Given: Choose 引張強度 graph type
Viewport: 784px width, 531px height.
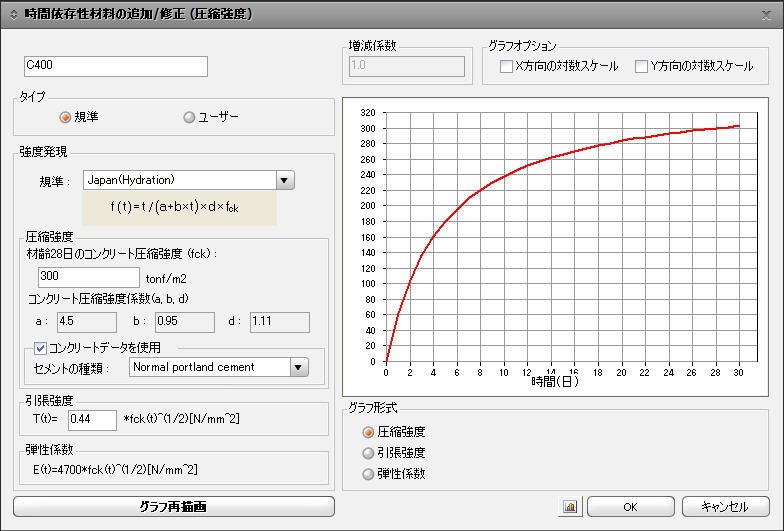Looking at the screenshot, I should click(x=369, y=453).
